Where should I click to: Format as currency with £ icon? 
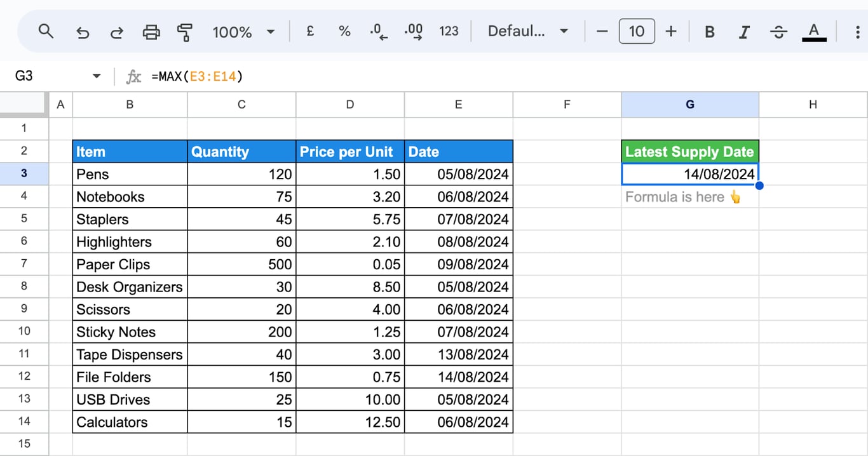point(310,31)
